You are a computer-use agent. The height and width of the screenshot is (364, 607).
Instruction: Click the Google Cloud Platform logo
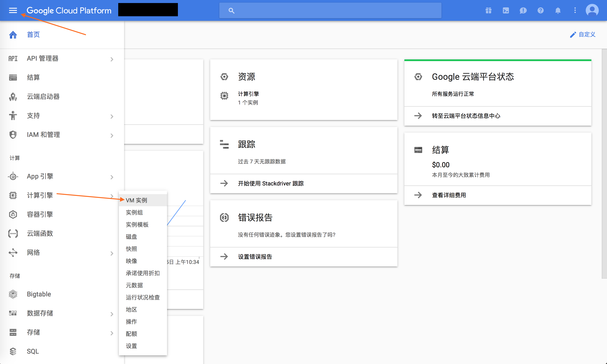click(69, 11)
